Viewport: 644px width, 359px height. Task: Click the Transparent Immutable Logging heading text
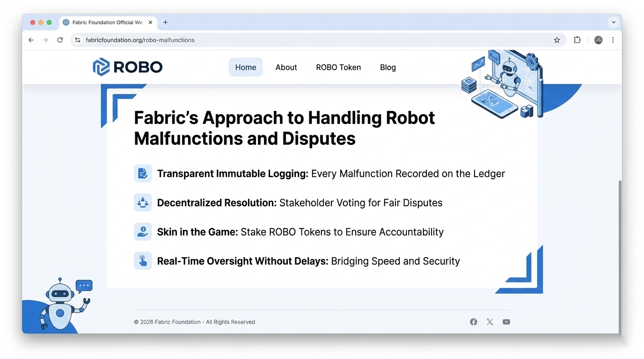point(233,173)
